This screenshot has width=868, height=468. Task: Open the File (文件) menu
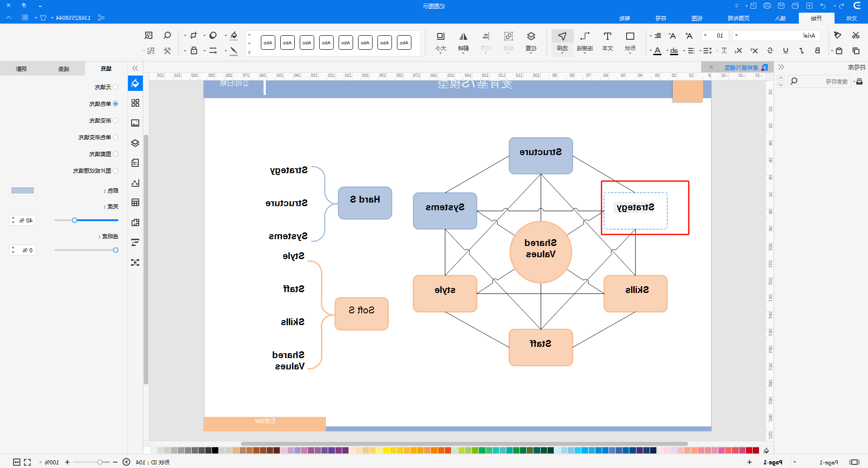[x=852, y=18]
